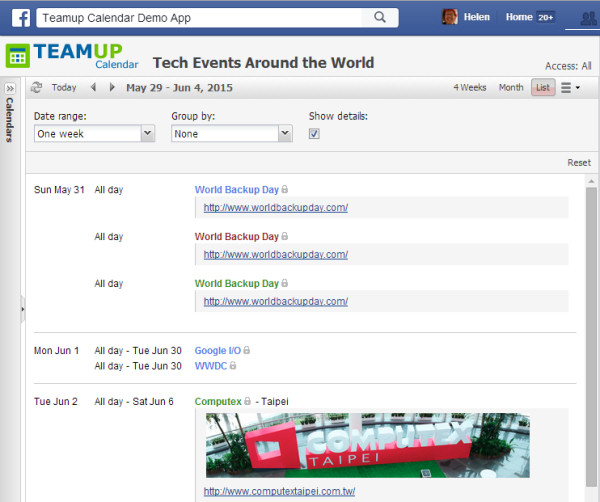Click the Computex Taipei photo

click(x=368, y=445)
